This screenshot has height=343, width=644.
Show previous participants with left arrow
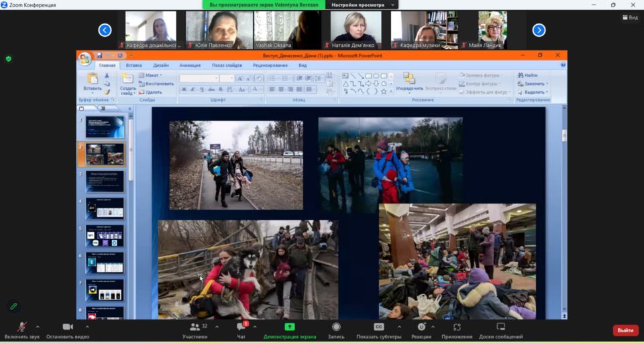(105, 30)
